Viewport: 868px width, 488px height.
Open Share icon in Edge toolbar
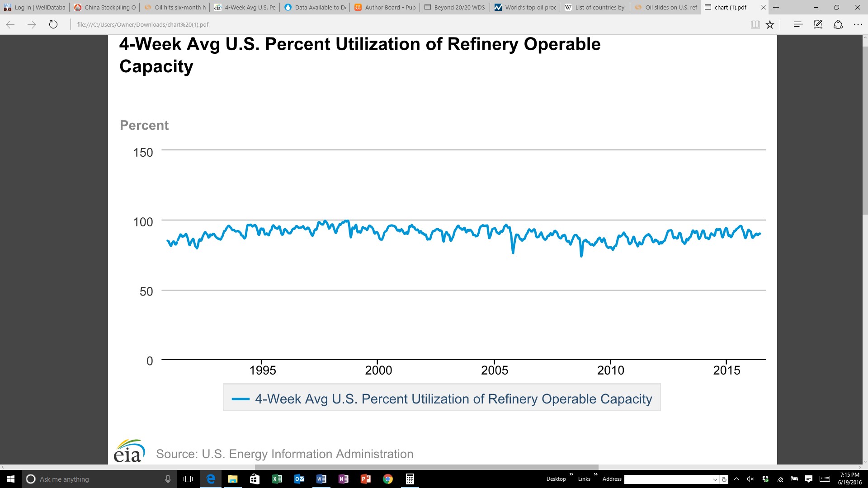click(x=838, y=24)
